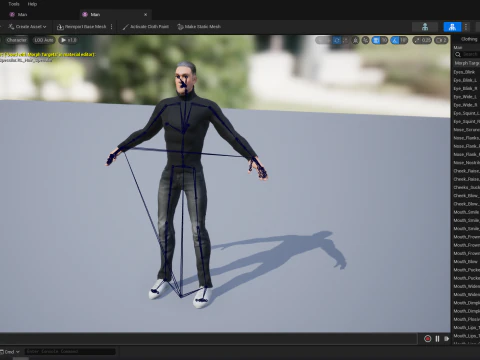
Task: Step forward one frame
Action: pos(446,339)
